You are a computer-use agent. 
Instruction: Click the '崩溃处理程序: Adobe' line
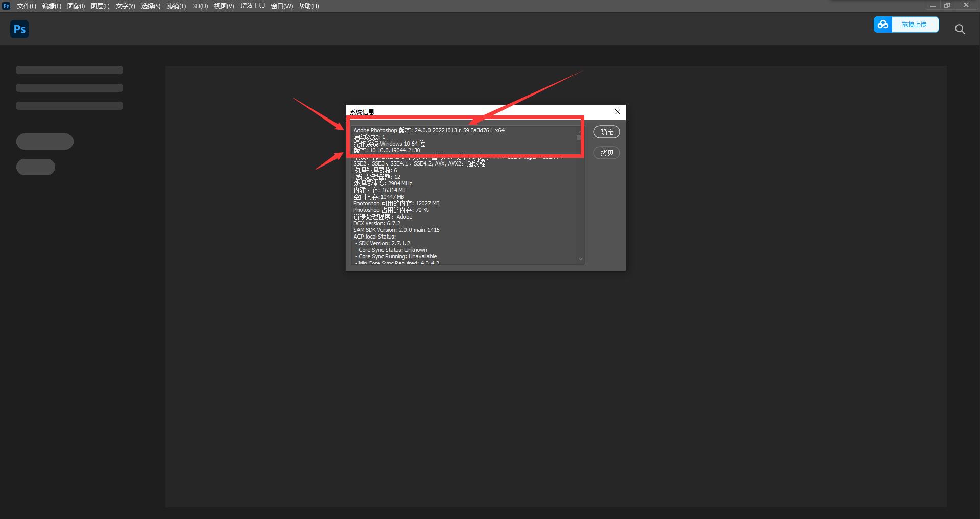coord(383,217)
